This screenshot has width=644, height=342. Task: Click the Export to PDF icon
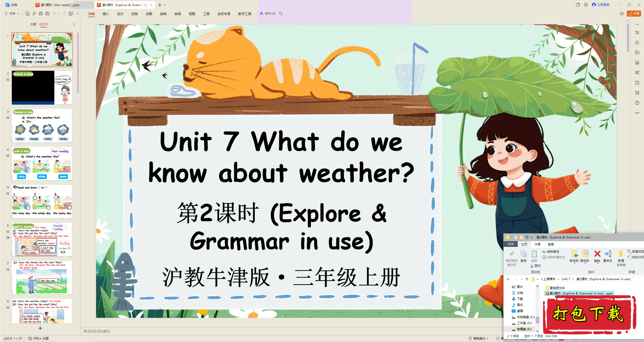point(34,14)
